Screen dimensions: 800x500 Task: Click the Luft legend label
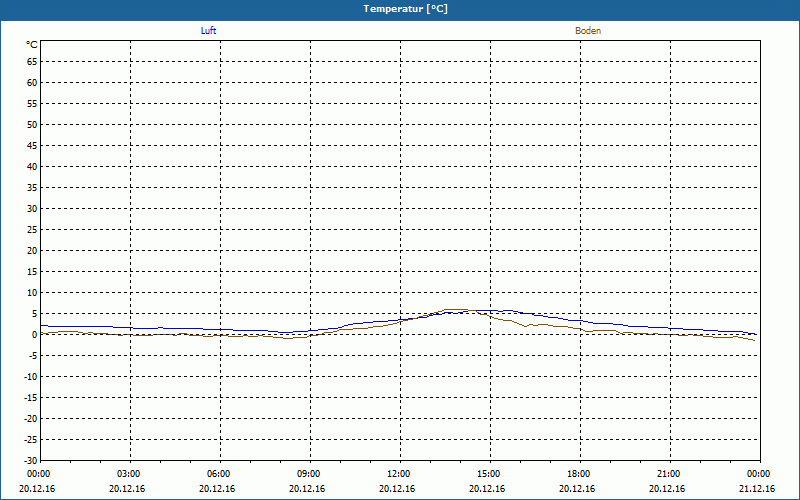[208, 31]
